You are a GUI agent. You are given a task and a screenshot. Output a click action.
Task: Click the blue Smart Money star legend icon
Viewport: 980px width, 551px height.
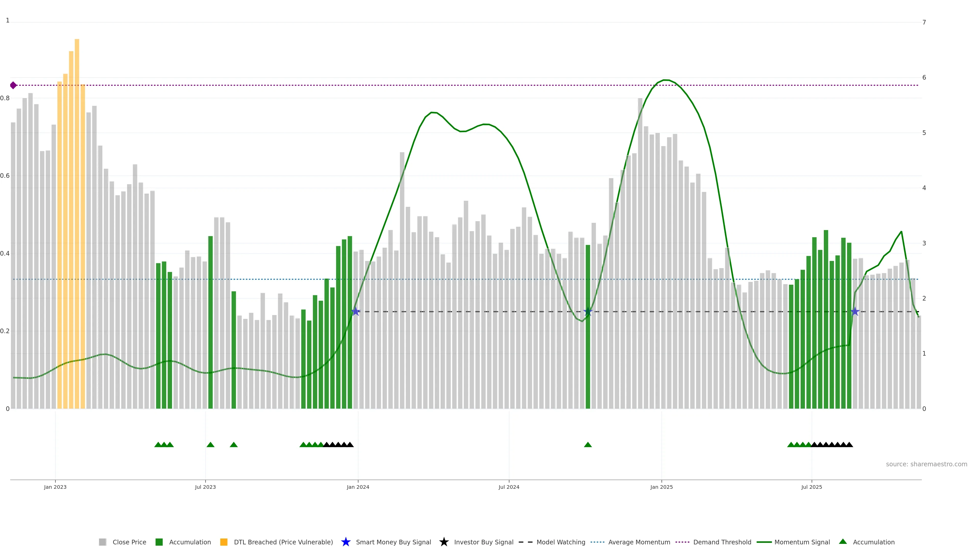point(346,542)
